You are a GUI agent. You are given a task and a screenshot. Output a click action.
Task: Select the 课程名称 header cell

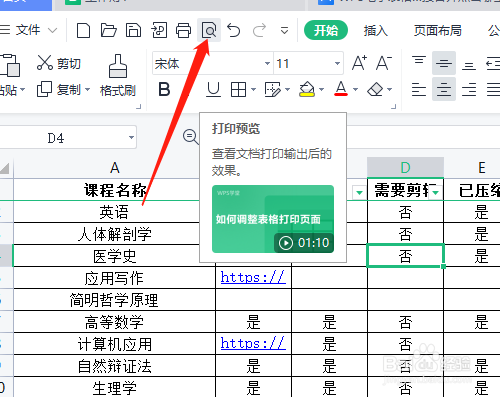[x=114, y=190]
